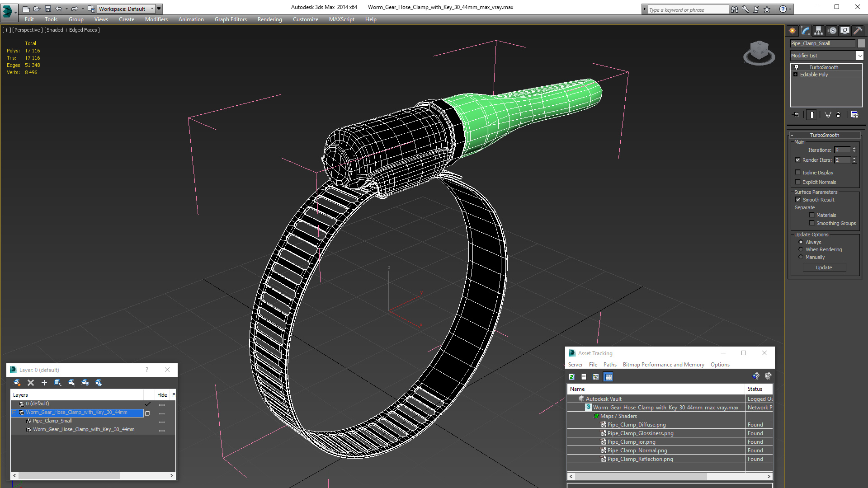Click the Update button in TurboSmooth
This screenshot has height=488, width=868.
click(x=824, y=267)
